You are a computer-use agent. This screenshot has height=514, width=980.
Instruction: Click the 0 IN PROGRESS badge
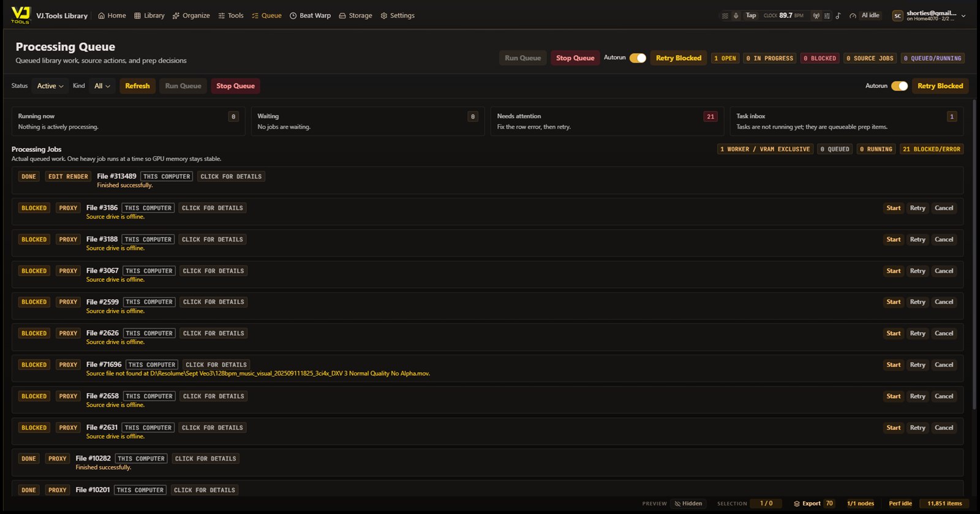click(770, 59)
